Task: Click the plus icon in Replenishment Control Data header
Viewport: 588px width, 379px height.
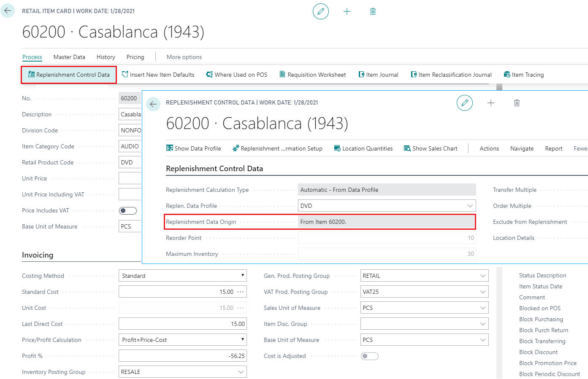Action: (491, 103)
